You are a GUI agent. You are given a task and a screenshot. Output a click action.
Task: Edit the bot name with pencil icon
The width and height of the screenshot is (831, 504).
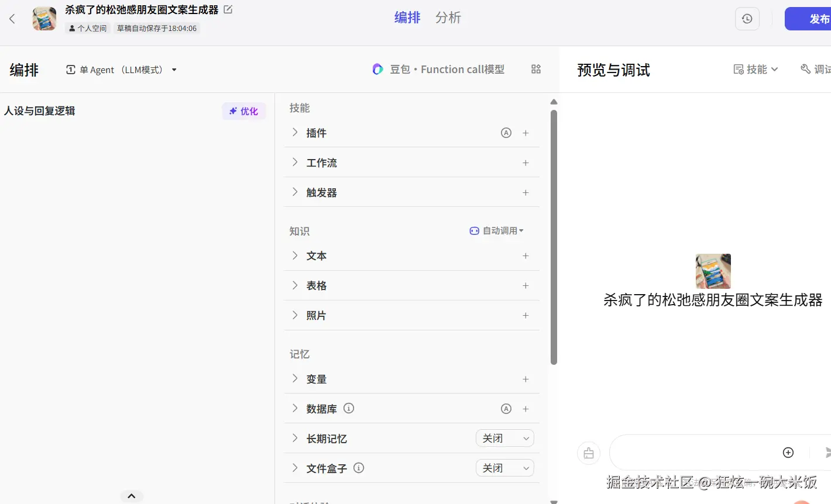[228, 9]
